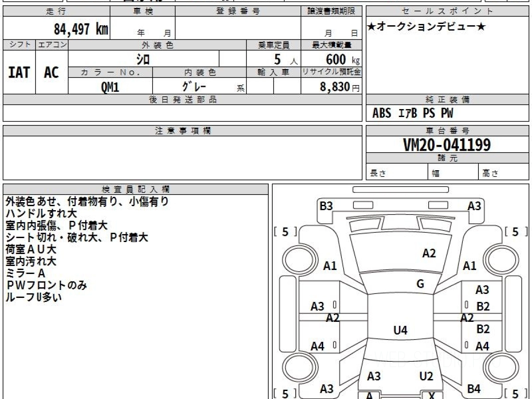Click the U2 mark on the diagram
The image size is (532, 399).
pos(426,376)
